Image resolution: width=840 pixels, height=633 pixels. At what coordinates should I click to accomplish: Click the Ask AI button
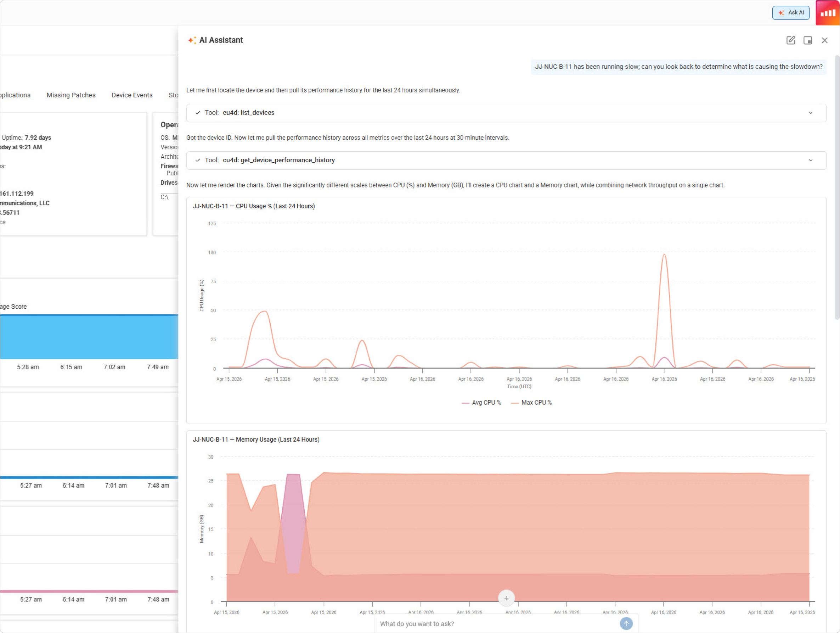pos(791,12)
